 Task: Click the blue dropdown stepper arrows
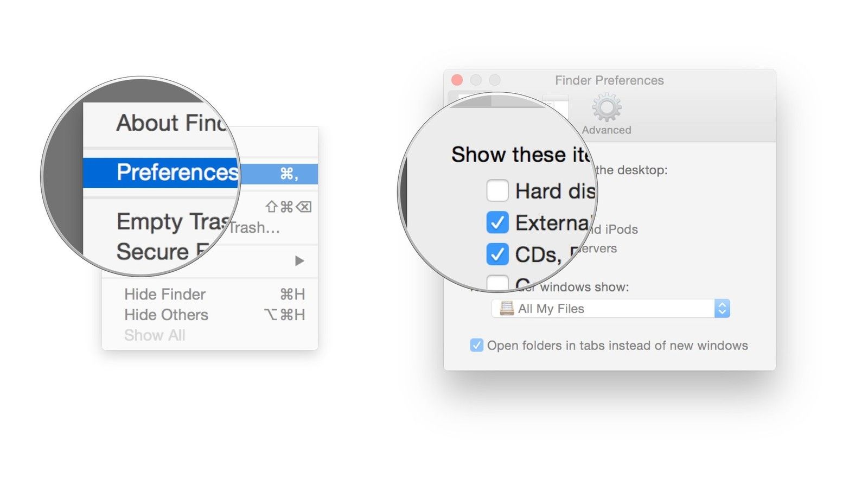pos(722,309)
